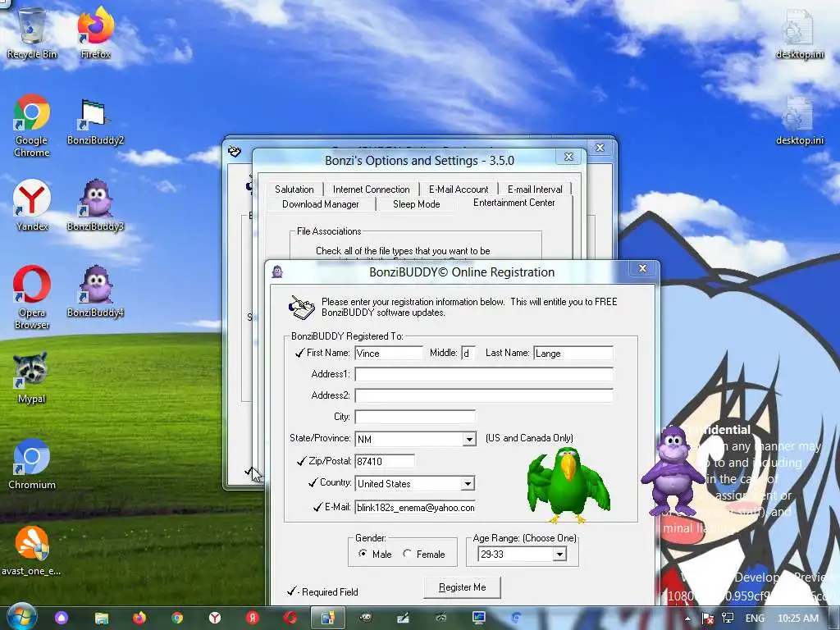
Task: Select the avast_one installer desktop icon
Action: pos(31,550)
